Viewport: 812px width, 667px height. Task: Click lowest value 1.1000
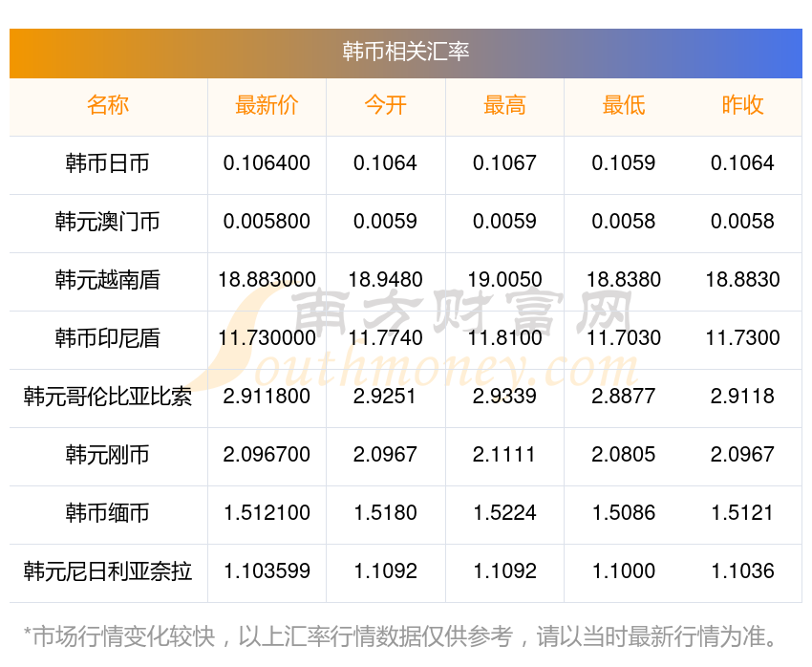tap(624, 571)
